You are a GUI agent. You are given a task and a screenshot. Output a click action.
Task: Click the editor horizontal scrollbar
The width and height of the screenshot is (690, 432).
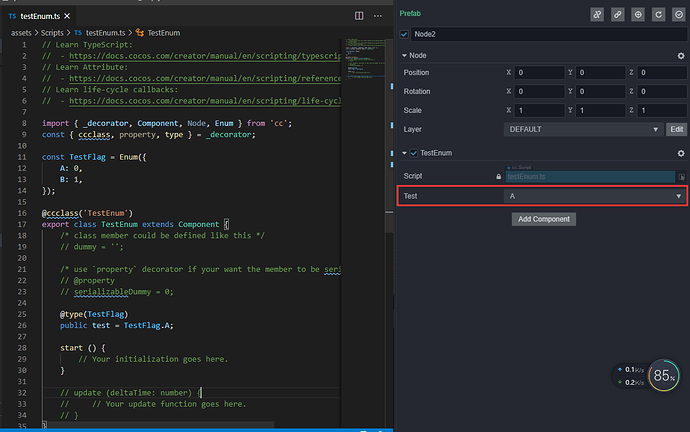pos(159,425)
